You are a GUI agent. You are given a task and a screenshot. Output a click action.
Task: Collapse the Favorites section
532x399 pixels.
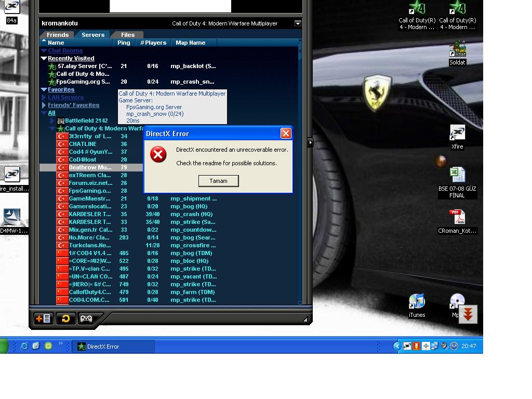click(x=44, y=89)
